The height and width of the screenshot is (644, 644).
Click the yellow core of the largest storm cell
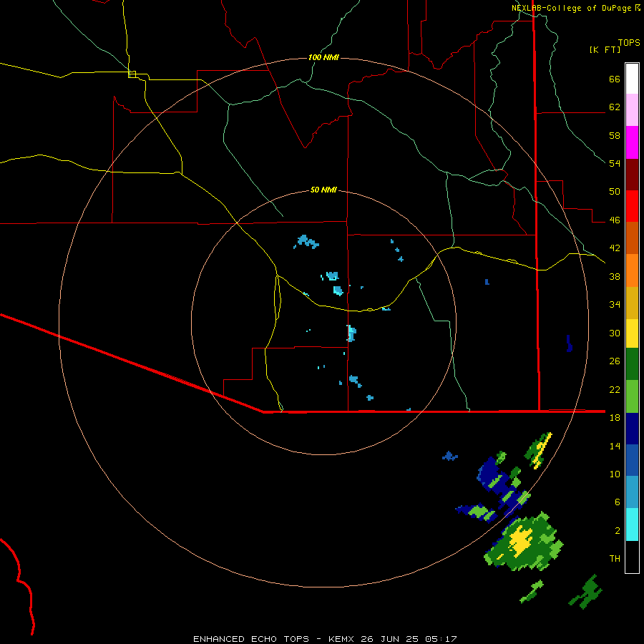tap(520, 541)
